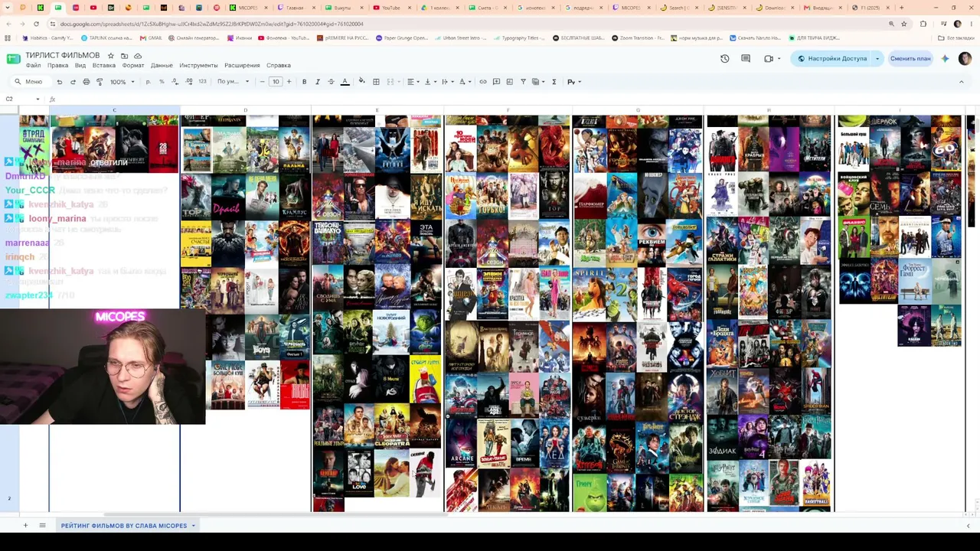
Task: Print the spreadsheet
Action: click(x=86, y=82)
